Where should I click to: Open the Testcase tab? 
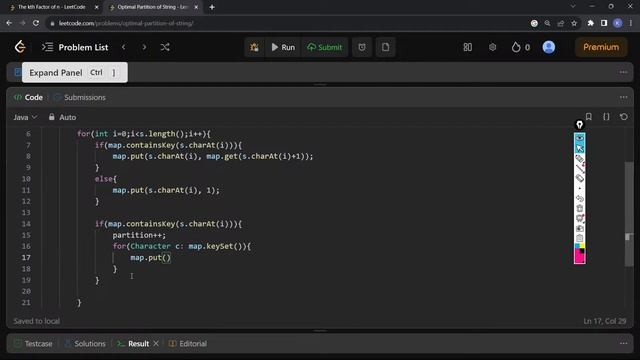33,344
